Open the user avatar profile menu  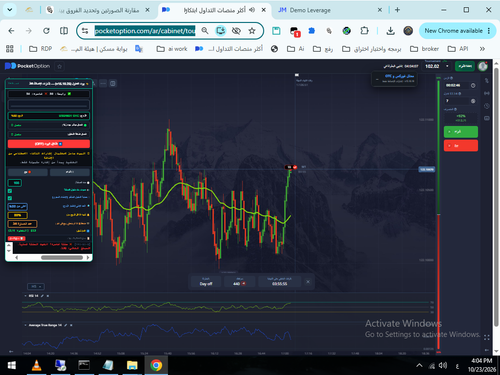coord(482,66)
